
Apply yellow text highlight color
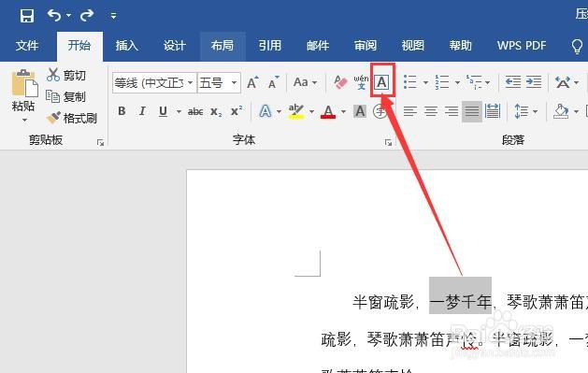[296, 111]
